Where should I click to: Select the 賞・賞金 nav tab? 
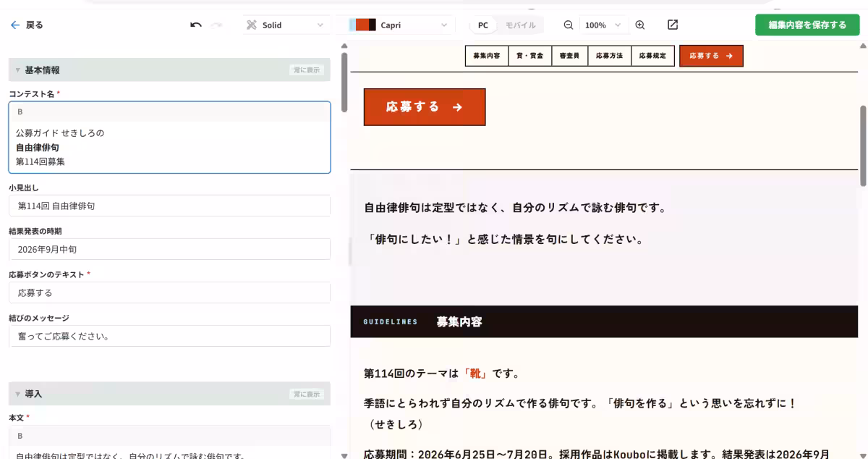point(529,55)
